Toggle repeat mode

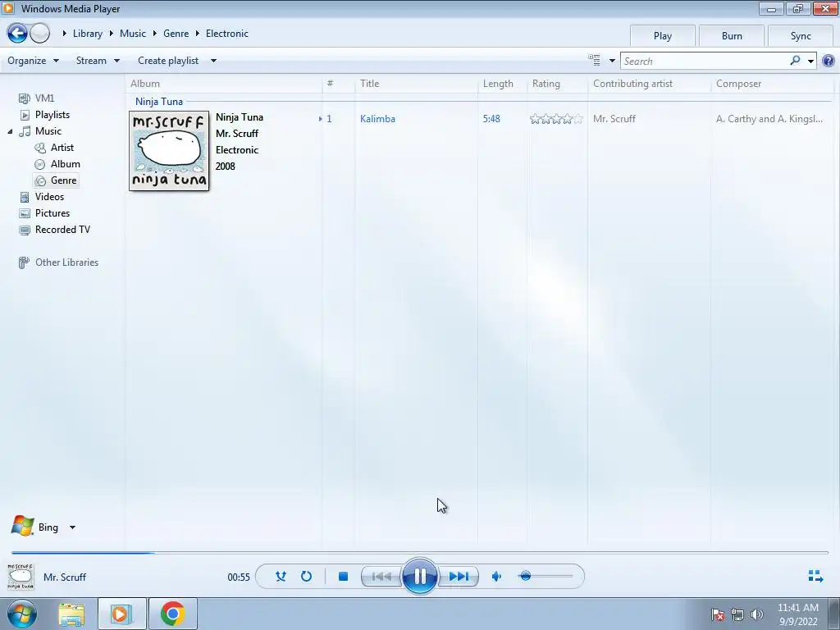[306, 577]
